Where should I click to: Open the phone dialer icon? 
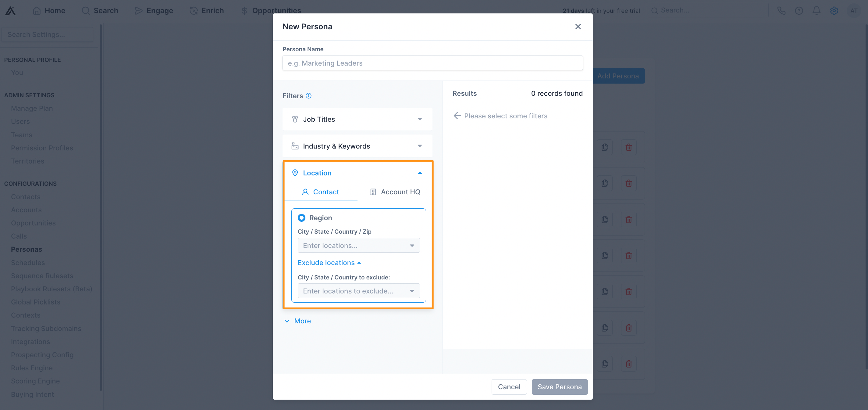click(x=781, y=11)
